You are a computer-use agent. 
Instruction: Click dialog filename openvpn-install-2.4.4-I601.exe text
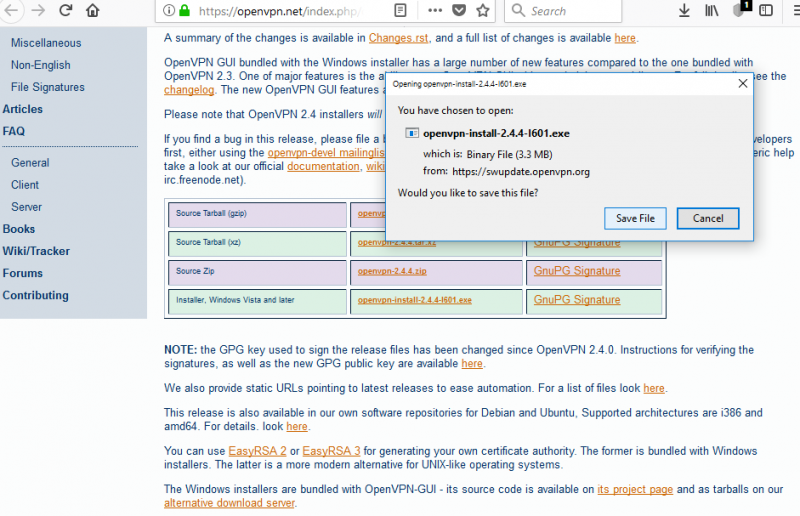[496, 134]
